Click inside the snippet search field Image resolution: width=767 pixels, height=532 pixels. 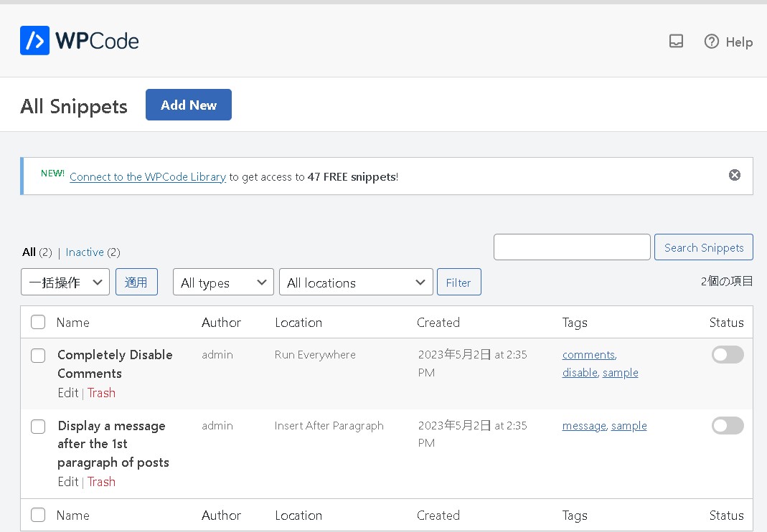572,247
